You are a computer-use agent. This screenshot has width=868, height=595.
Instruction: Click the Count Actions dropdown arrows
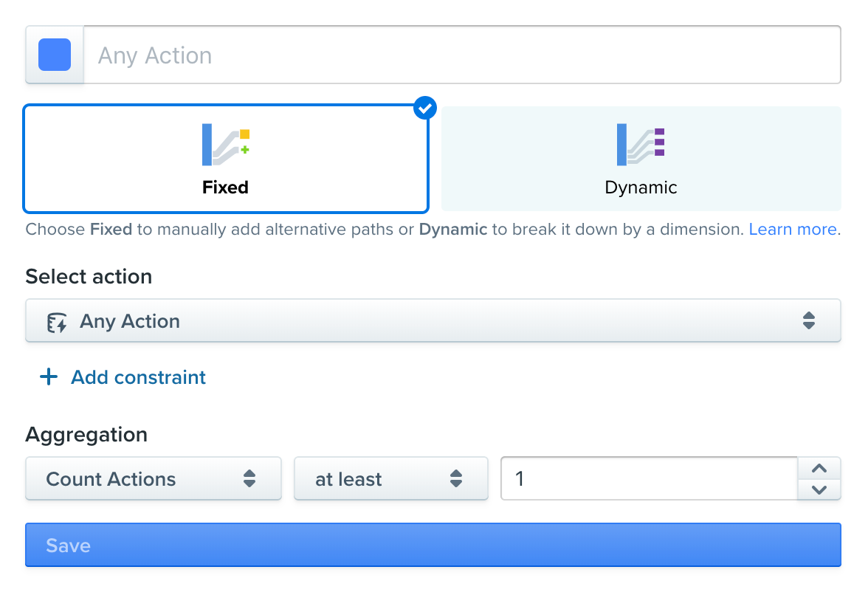(x=249, y=479)
